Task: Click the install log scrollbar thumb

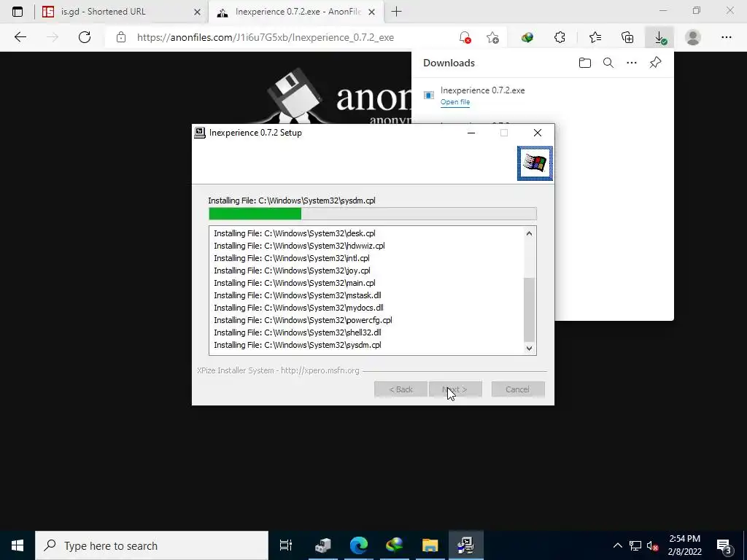Action: pos(530,309)
